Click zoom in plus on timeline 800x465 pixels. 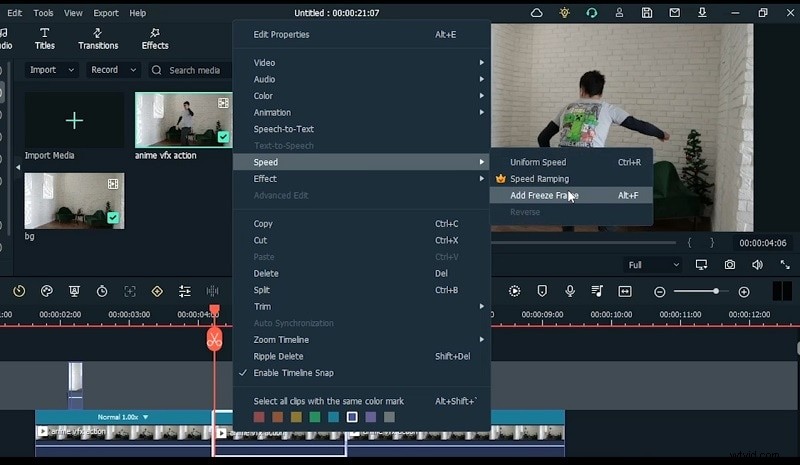744,292
